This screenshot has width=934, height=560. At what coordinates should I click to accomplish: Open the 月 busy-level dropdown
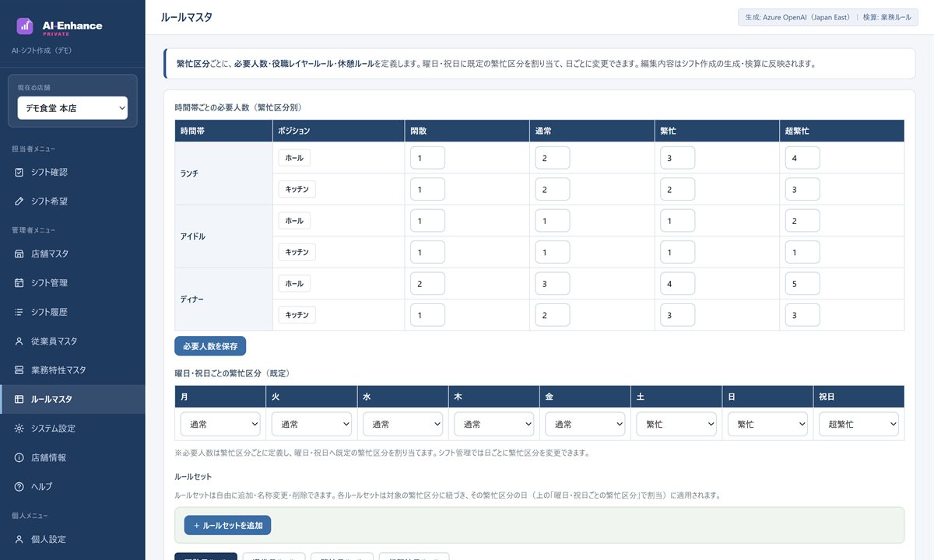tap(220, 424)
